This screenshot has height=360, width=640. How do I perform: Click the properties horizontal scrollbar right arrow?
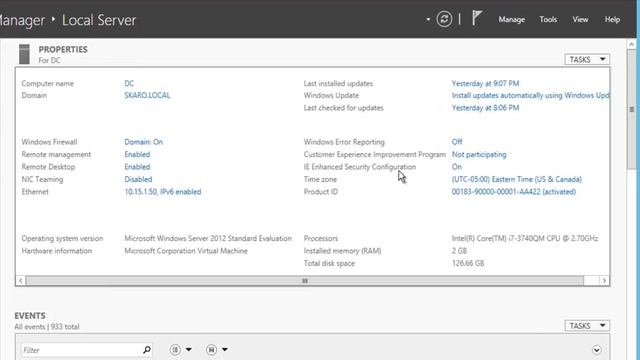[x=604, y=280]
